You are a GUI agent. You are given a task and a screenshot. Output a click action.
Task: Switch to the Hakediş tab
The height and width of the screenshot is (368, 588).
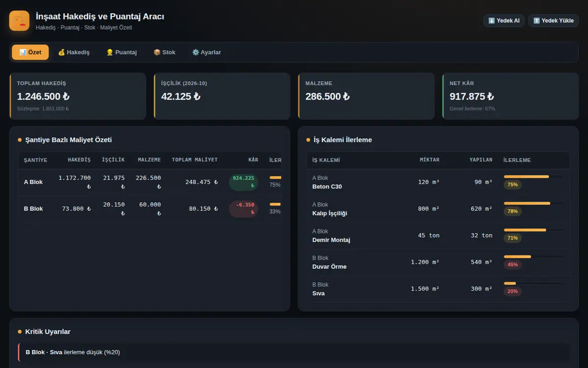(74, 52)
